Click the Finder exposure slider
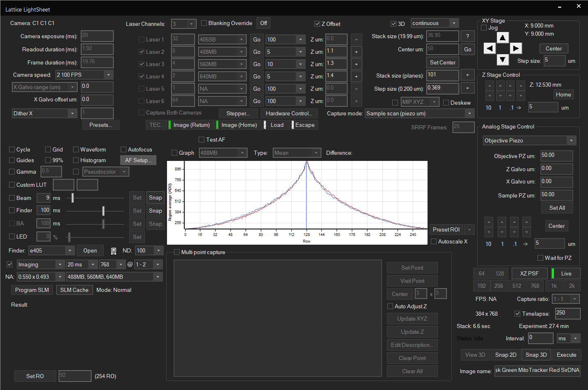Screen dimensions: 588x390 [103, 210]
